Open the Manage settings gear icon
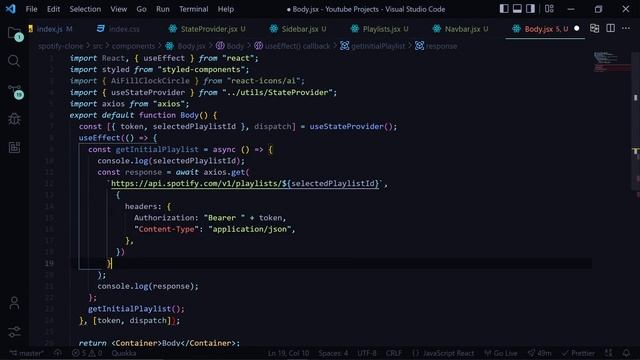 [14, 331]
